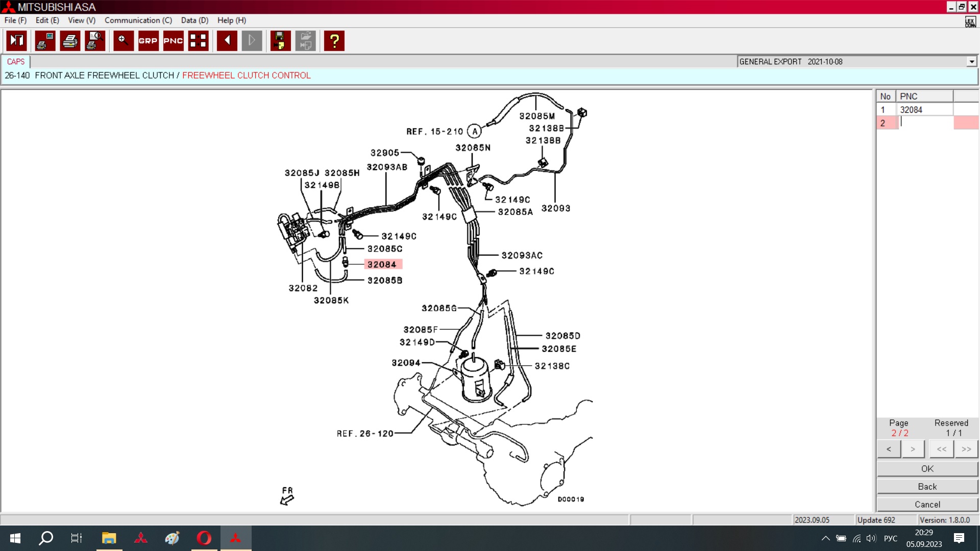Screen dimensions: 980x551
Task: Click the PNC toolbar button
Action: tap(173, 41)
